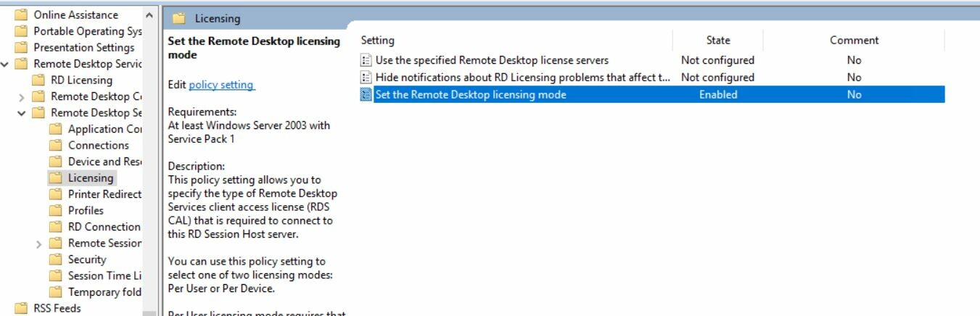Expand the Remote Session Environment node

tap(39, 244)
